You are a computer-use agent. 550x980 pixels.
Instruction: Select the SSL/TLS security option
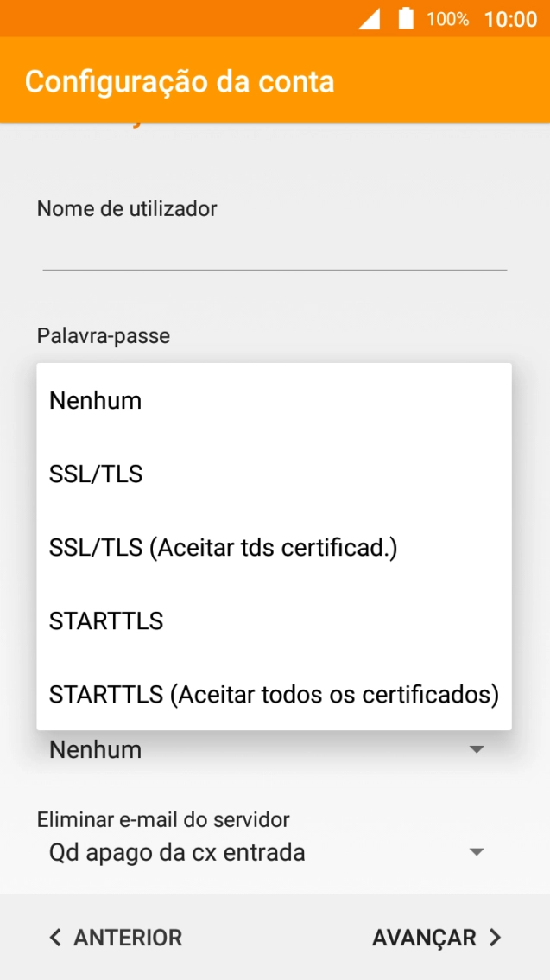[x=97, y=474]
